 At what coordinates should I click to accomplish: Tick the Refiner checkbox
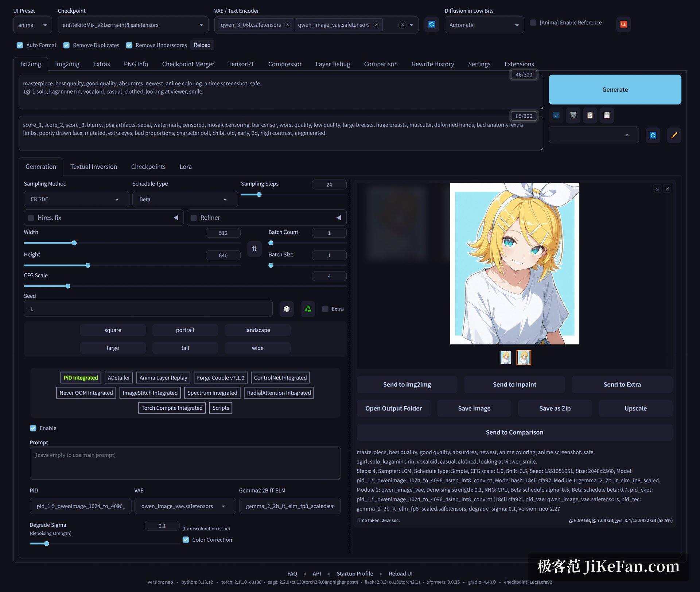tap(194, 218)
